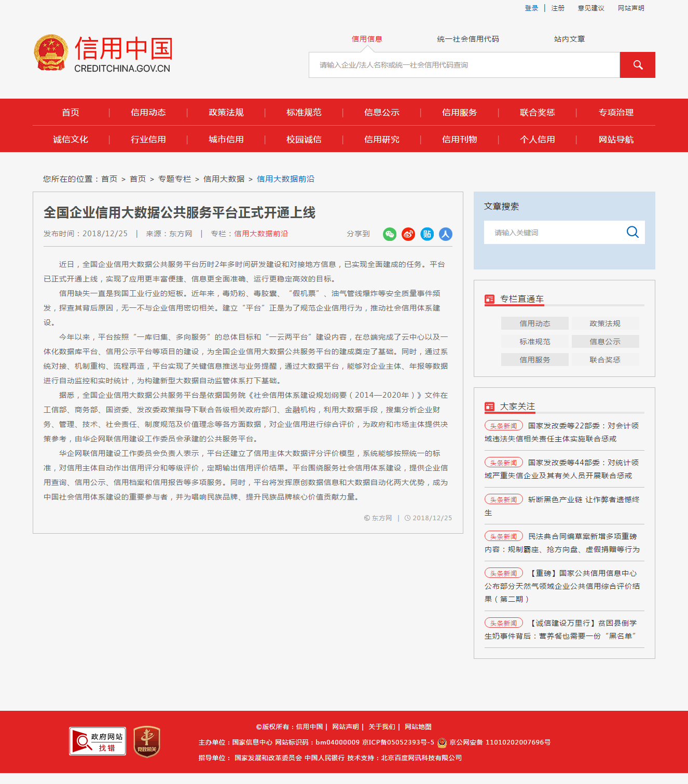Open 首页 in the red navigation bar
This screenshot has height=784, width=688.
point(71,112)
